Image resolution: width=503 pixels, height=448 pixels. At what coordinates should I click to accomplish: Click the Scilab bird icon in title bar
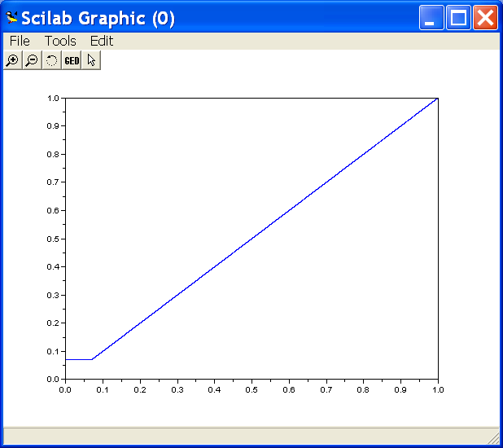[x=11, y=18]
